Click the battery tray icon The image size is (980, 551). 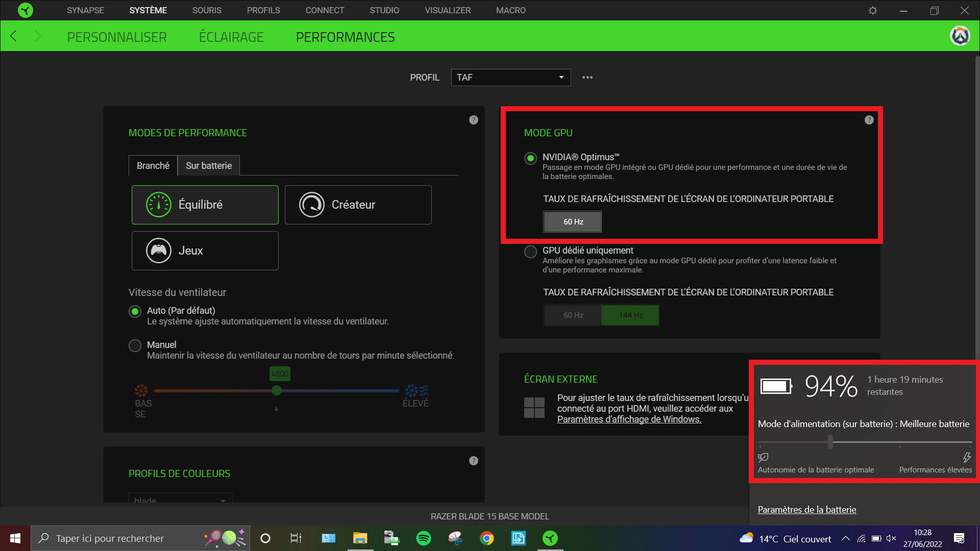876,538
